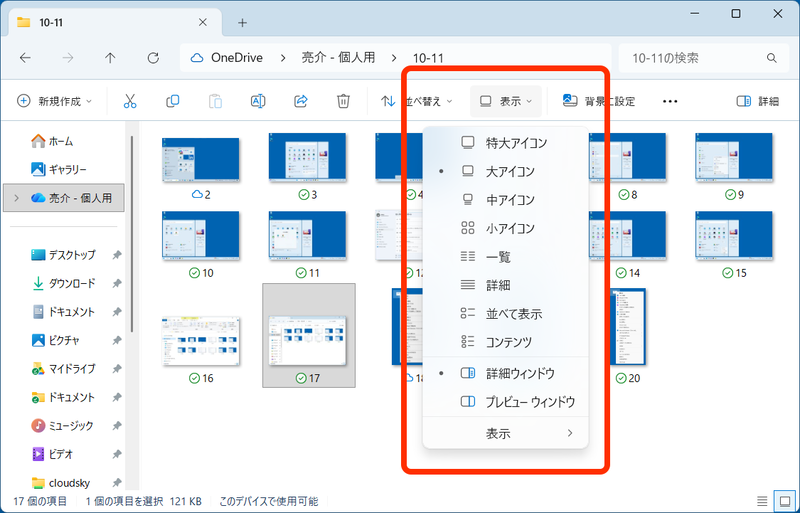Open Home in the sidebar
This screenshot has width=800, height=513.
point(52,141)
